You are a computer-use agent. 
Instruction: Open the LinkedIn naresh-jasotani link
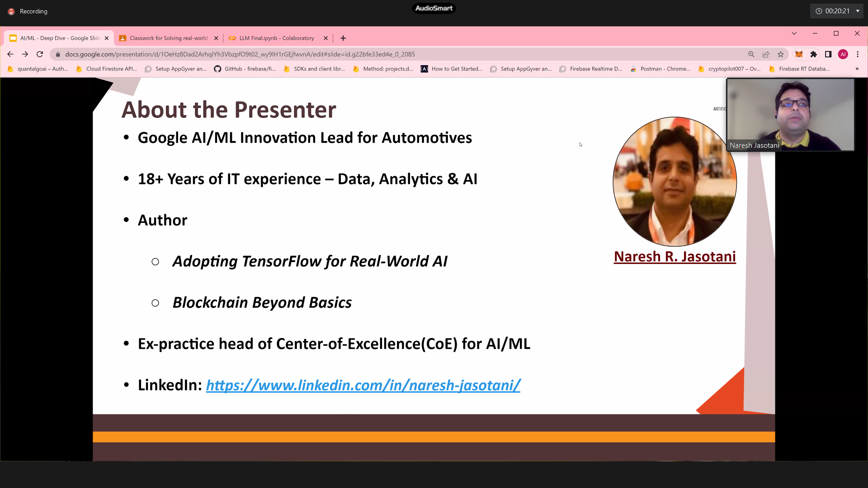coord(363,385)
